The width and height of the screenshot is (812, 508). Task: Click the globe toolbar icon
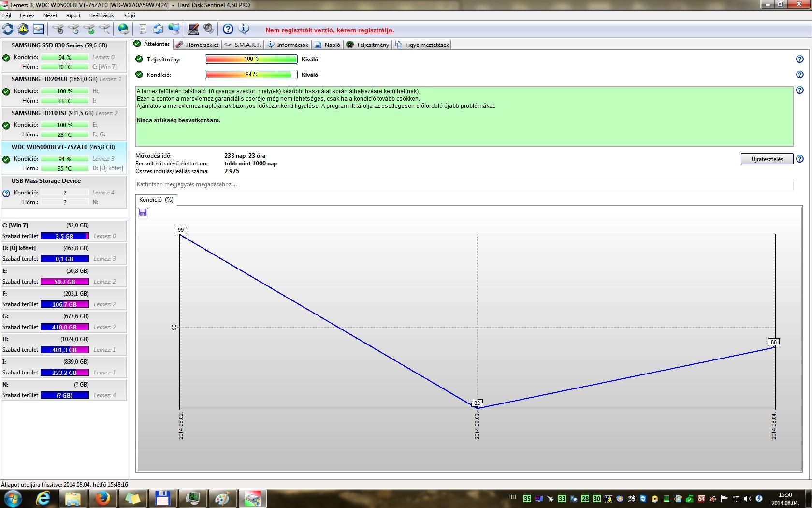click(x=124, y=29)
